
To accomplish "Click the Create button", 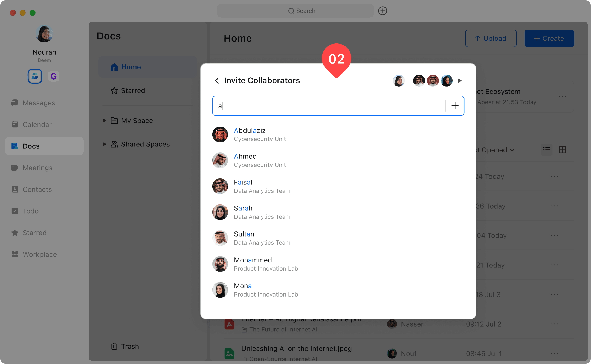I will pos(549,39).
